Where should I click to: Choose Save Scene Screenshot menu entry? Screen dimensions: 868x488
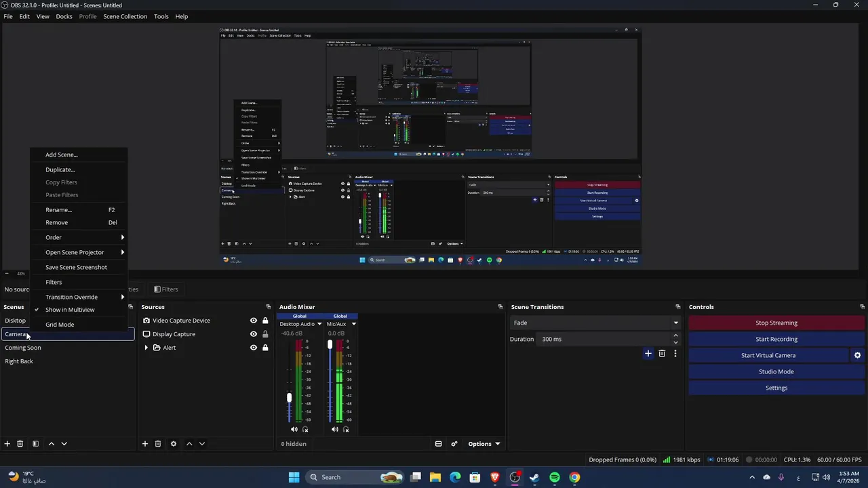pyautogui.click(x=79, y=267)
